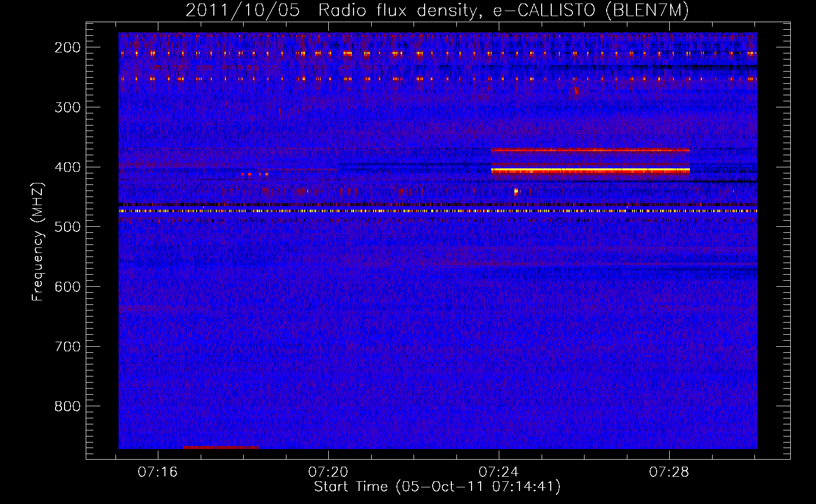Click the 07:24 time tick label
816x504 pixels.
click(x=499, y=472)
